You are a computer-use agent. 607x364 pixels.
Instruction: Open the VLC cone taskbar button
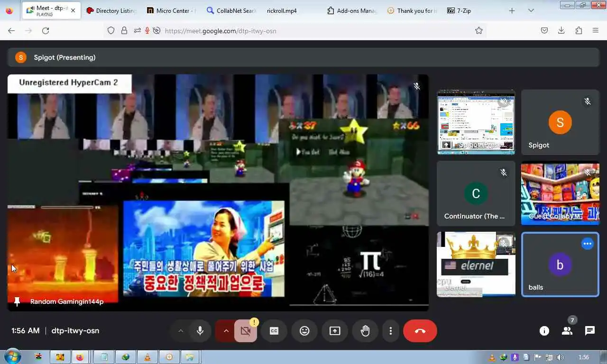click(x=147, y=357)
